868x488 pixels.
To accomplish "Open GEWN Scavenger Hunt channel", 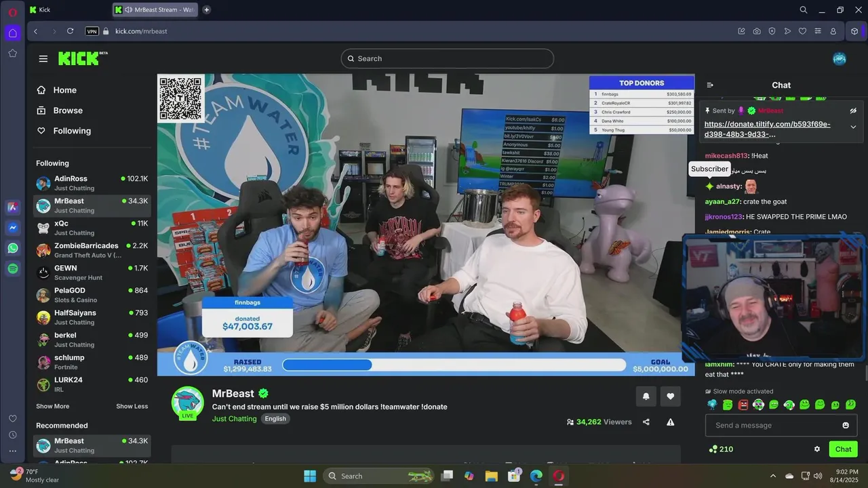I will click(92, 272).
